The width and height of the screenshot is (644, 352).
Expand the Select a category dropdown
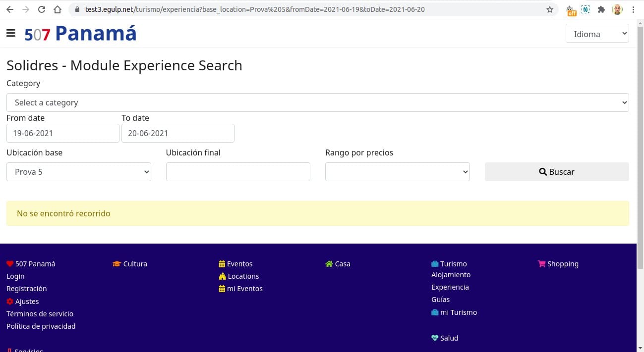[x=317, y=102]
